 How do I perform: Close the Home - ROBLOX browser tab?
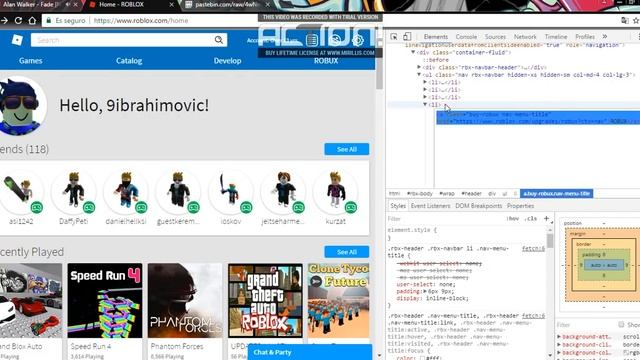pyautogui.click(x=171, y=4)
